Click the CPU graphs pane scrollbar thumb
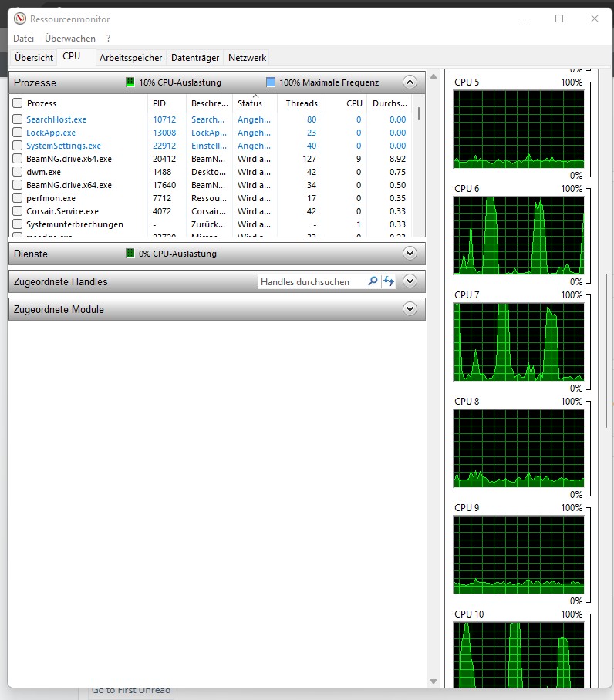 pyautogui.click(x=606, y=351)
